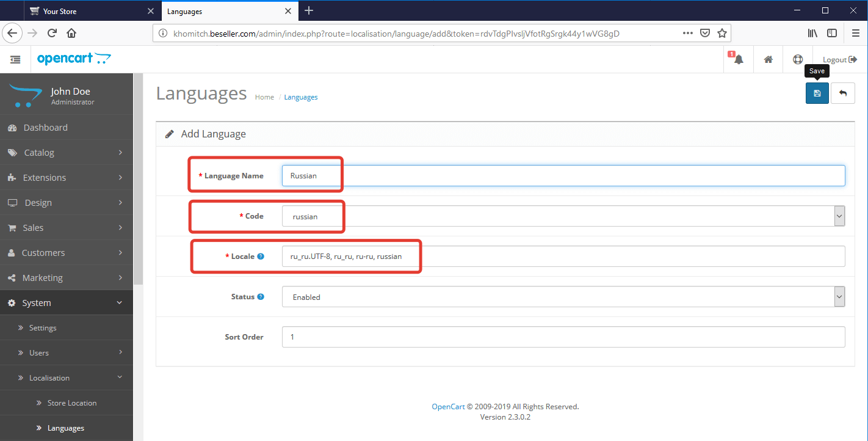Go to storefront via the home icon
Screen dimensions: 868x441
[769, 59]
